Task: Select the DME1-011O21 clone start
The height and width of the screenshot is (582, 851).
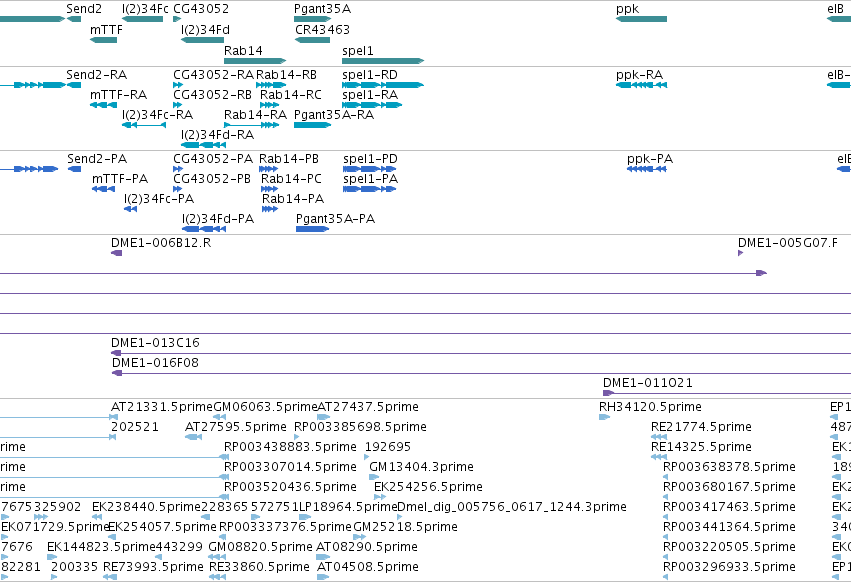Action: click(x=608, y=393)
